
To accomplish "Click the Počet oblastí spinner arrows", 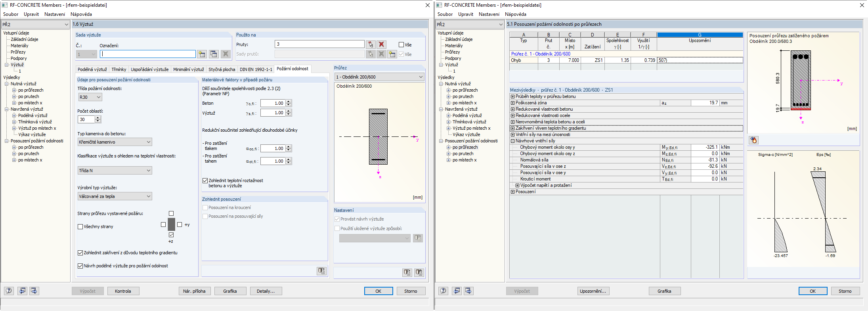I will [98, 119].
